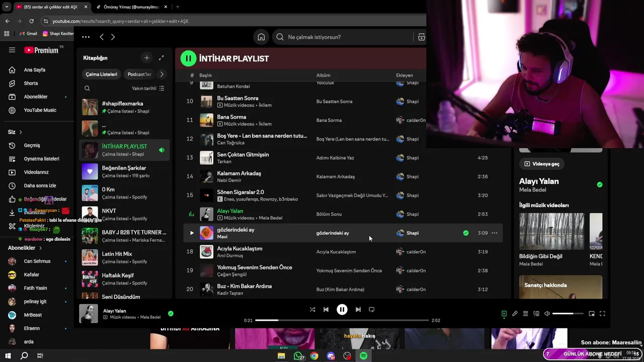644x362 pixels.
Task: Open mini player icon
Action: [592, 314]
